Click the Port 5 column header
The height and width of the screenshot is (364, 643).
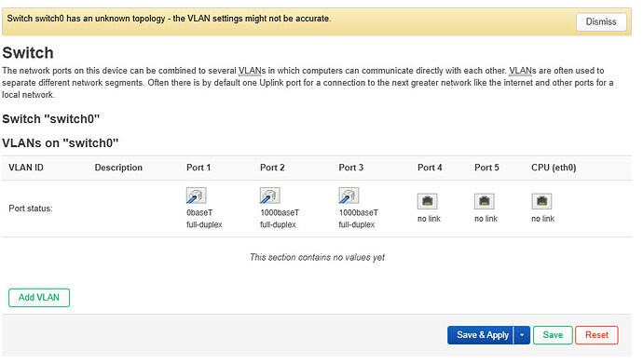486,168
